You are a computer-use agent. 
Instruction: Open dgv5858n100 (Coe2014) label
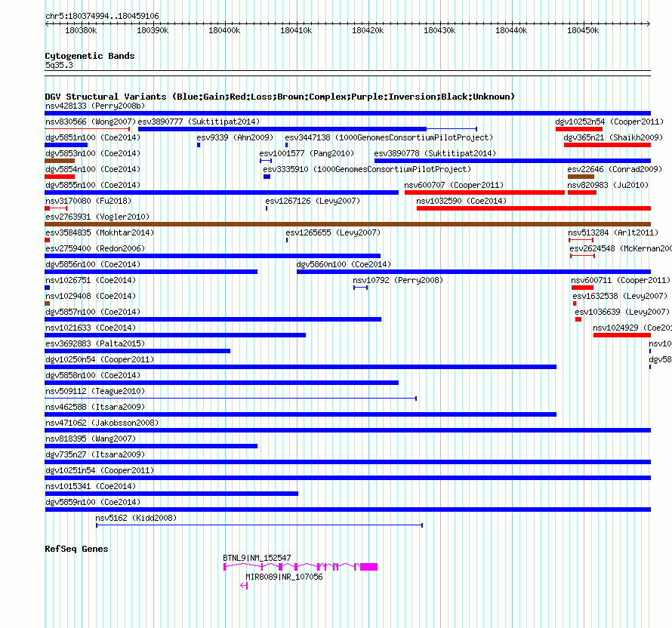point(93,375)
